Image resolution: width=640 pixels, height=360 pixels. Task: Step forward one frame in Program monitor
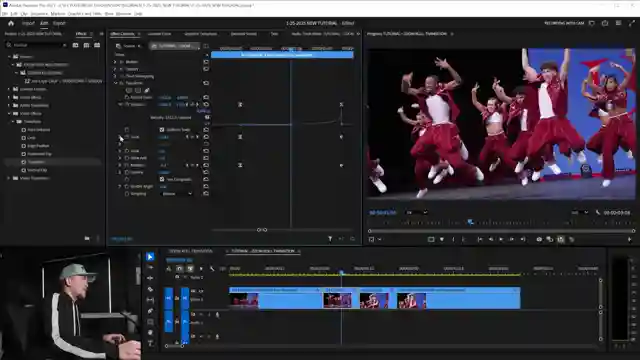(512, 239)
